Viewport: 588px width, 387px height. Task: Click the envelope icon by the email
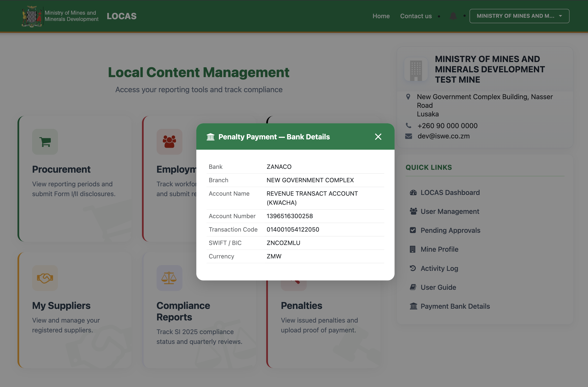(409, 136)
